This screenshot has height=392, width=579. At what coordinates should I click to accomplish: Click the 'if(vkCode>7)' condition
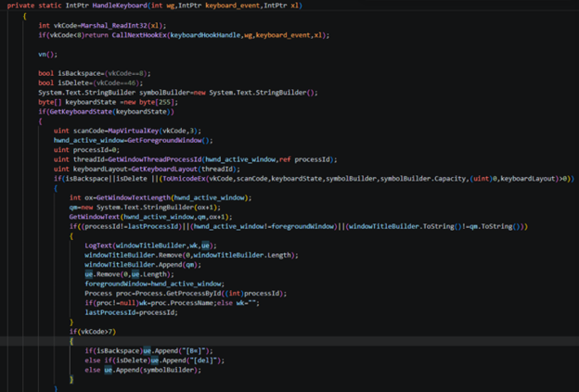click(x=93, y=333)
